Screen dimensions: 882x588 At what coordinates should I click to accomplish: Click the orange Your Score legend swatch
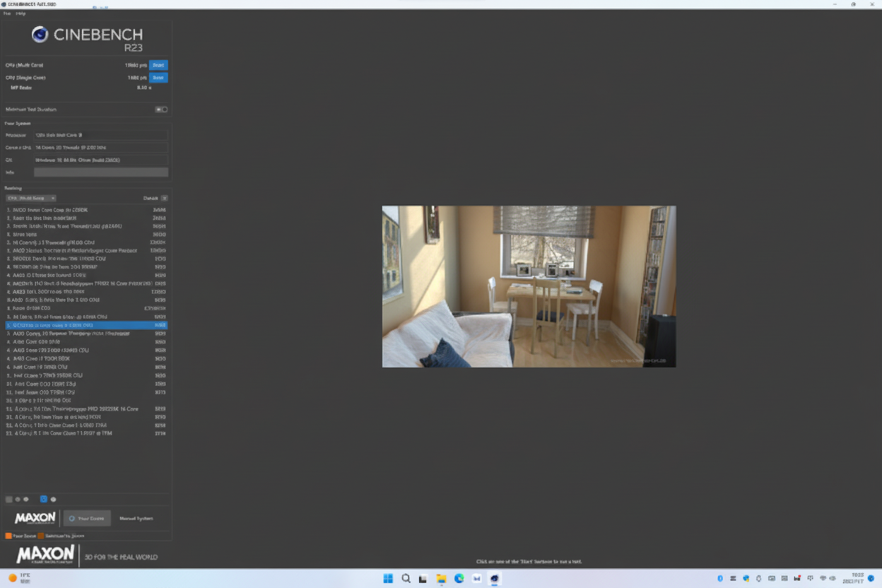coord(8,536)
